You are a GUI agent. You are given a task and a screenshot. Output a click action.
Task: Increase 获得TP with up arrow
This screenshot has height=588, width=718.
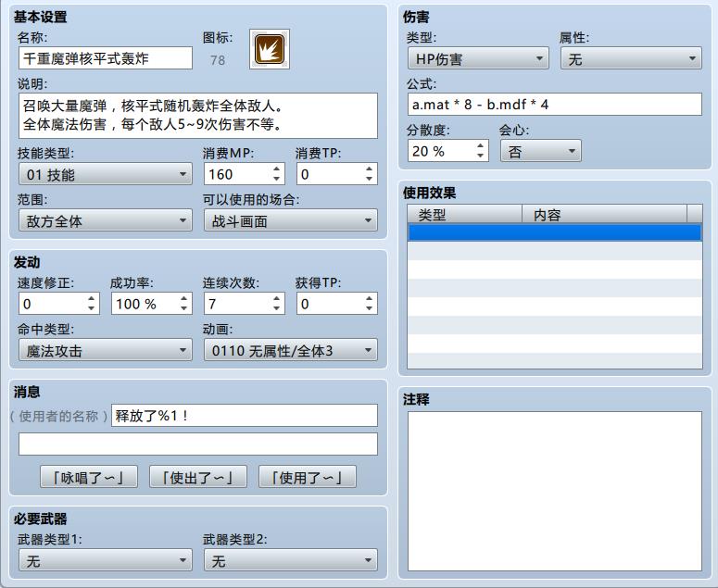pyautogui.click(x=369, y=299)
